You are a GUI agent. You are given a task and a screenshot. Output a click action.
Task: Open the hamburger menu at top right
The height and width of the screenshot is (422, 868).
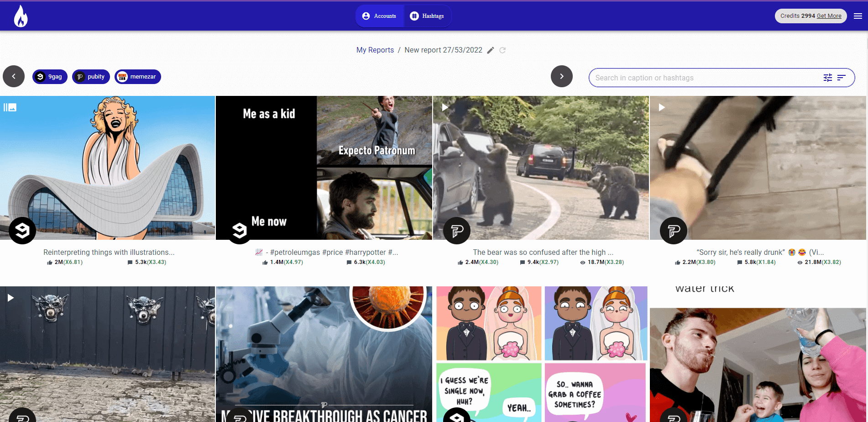point(857,16)
